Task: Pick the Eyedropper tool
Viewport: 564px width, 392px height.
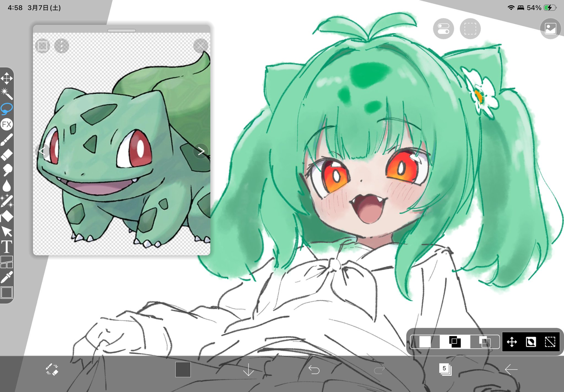Action: (x=7, y=277)
